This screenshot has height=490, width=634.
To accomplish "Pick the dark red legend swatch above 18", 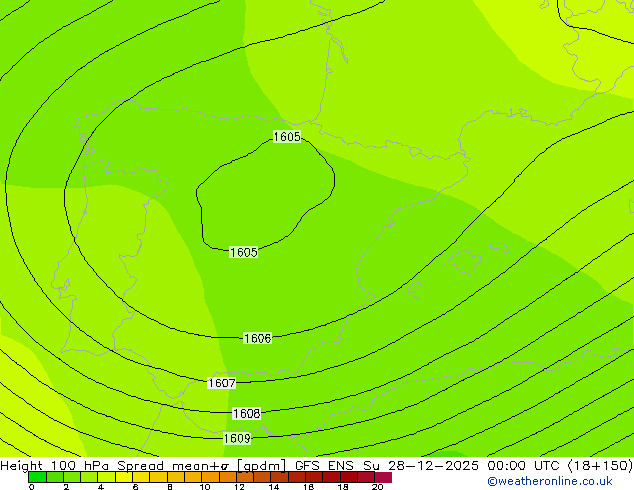I will click(x=349, y=477).
